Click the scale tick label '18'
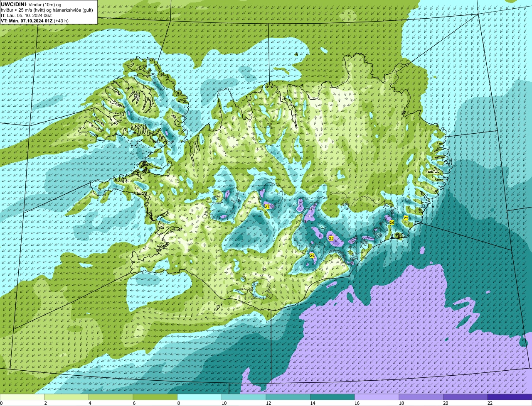This screenshot has width=532, height=406. pos(401,403)
